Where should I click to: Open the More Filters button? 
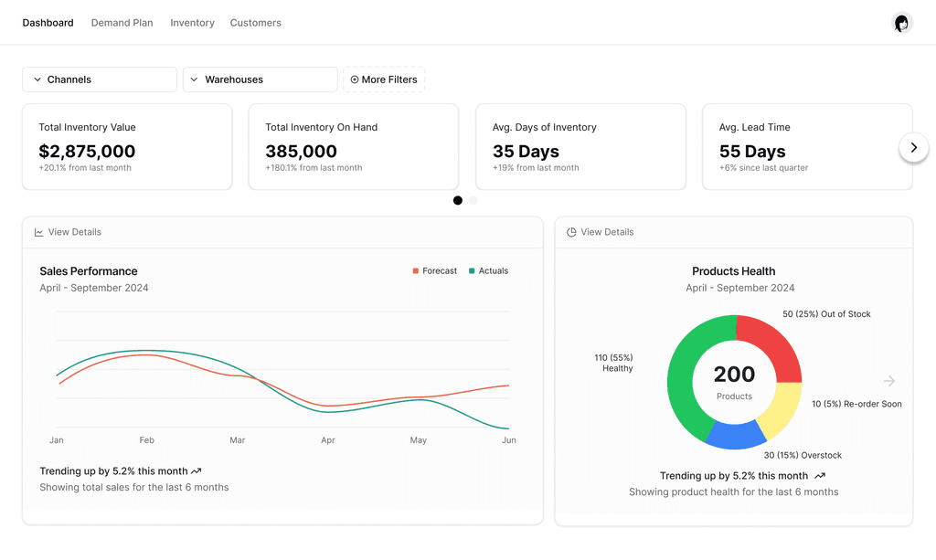click(384, 79)
